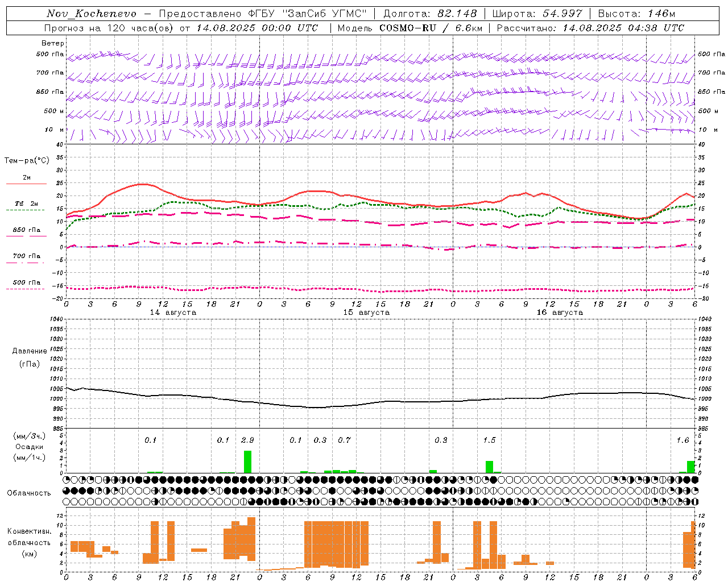Click the latitude value 54.997
The height and width of the screenshot is (582, 728).
pos(562,14)
